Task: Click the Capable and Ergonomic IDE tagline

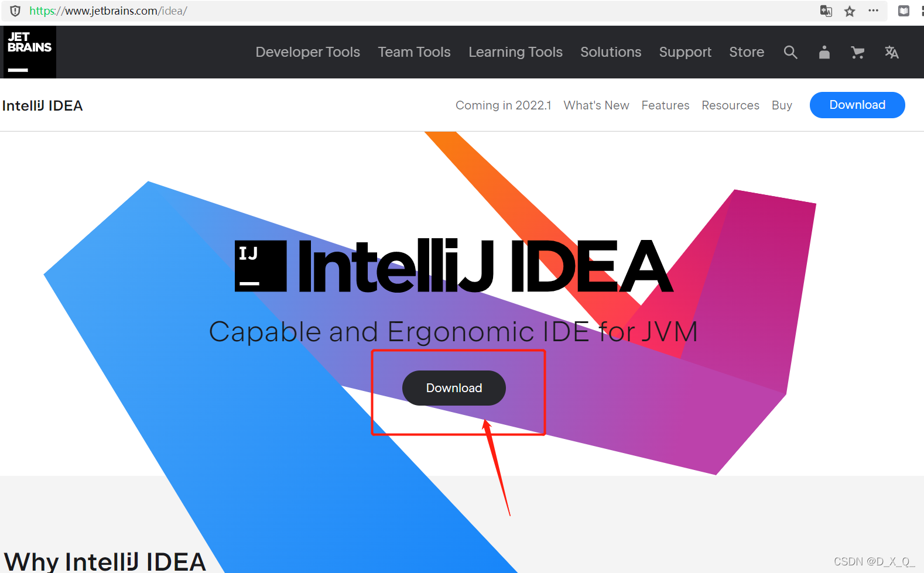Action: (453, 332)
